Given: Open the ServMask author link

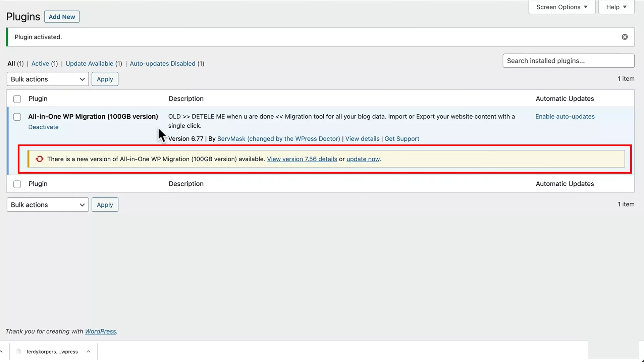Looking at the screenshot, I should [279, 139].
